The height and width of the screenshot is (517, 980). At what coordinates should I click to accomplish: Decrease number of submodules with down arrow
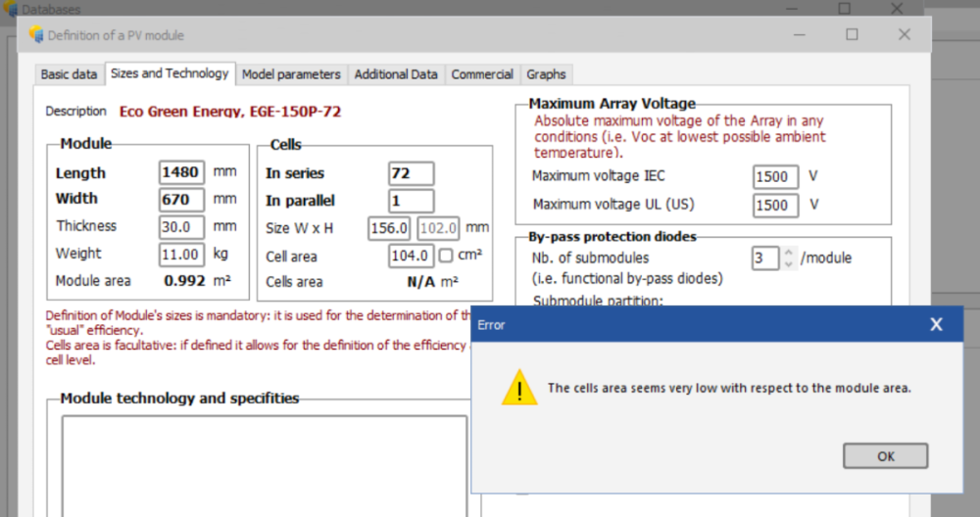tap(788, 264)
